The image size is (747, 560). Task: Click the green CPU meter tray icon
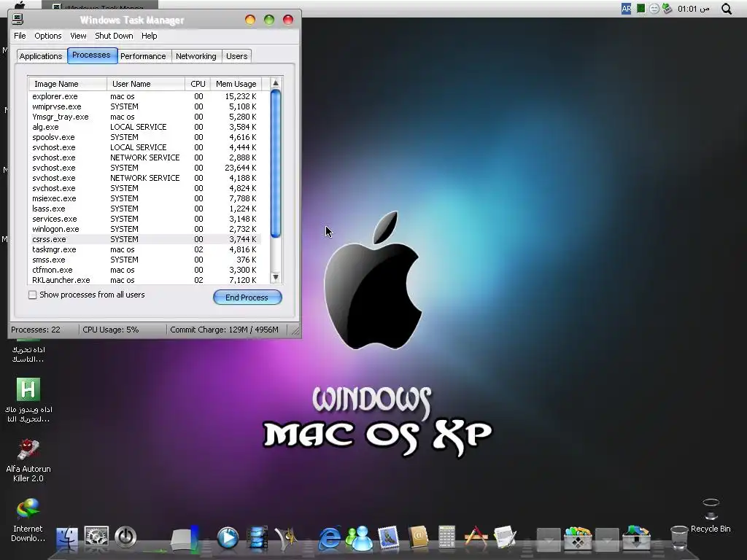coord(641,8)
